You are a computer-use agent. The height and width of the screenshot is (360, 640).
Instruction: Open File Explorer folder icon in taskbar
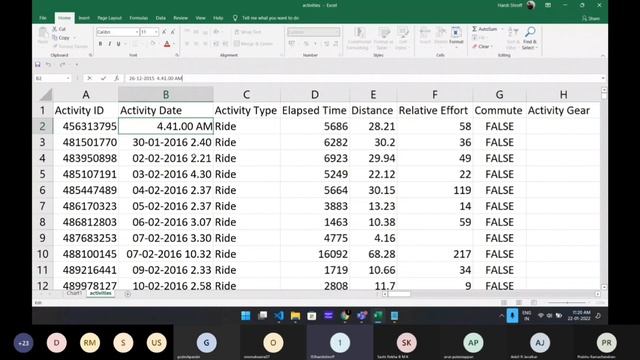coord(295,316)
